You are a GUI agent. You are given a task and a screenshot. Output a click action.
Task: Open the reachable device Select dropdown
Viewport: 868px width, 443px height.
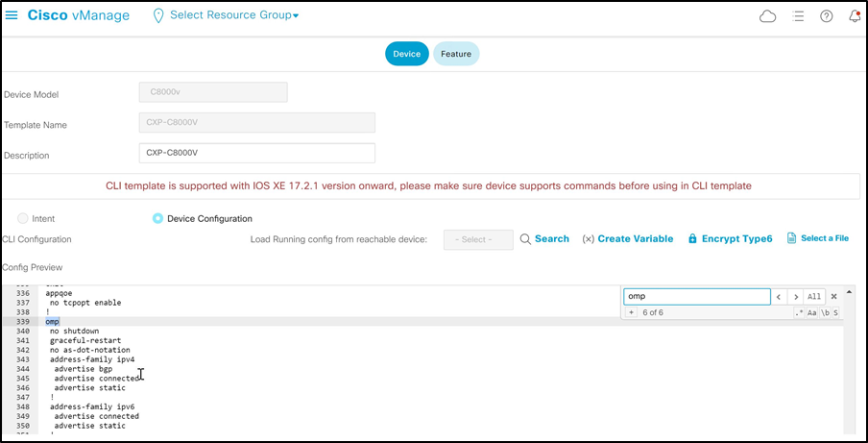(478, 240)
